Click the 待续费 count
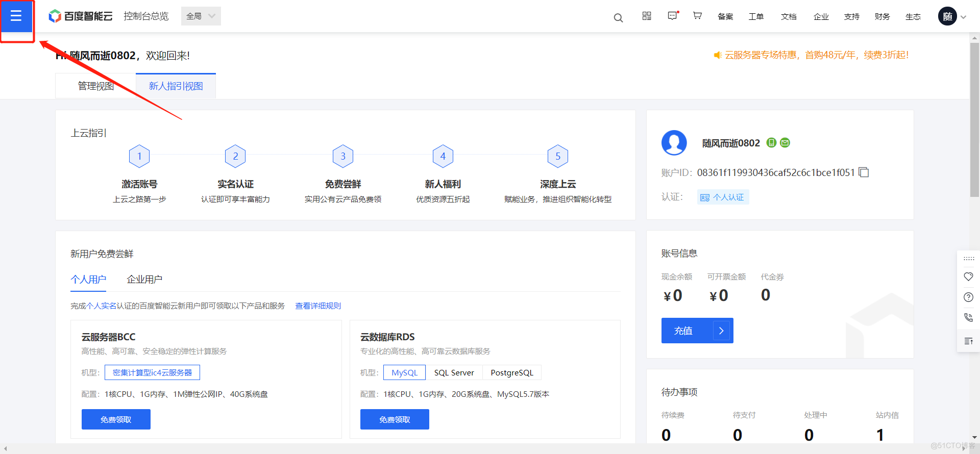This screenshot has height=454, width=980. click(666, 435)
